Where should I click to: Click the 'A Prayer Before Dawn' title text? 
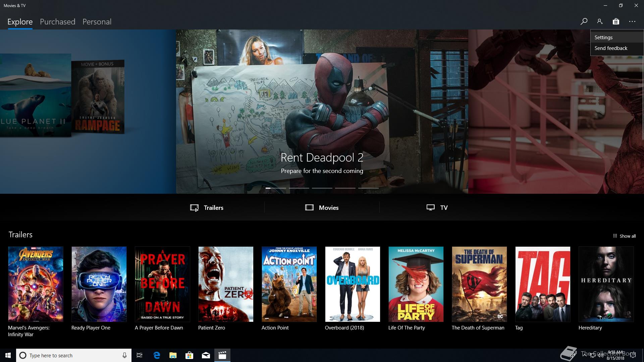(159, 328)
